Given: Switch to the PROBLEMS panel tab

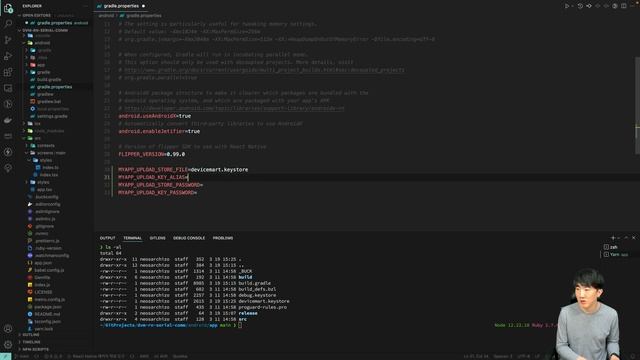Looking at the screenshot, I should pyautogui.click(x=223, y=238).
